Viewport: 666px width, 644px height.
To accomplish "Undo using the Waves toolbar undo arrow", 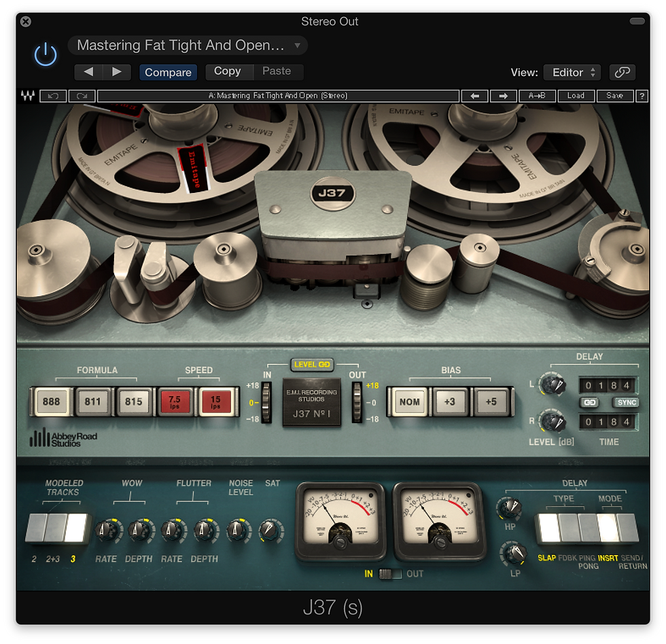I will tap(53, 96).
